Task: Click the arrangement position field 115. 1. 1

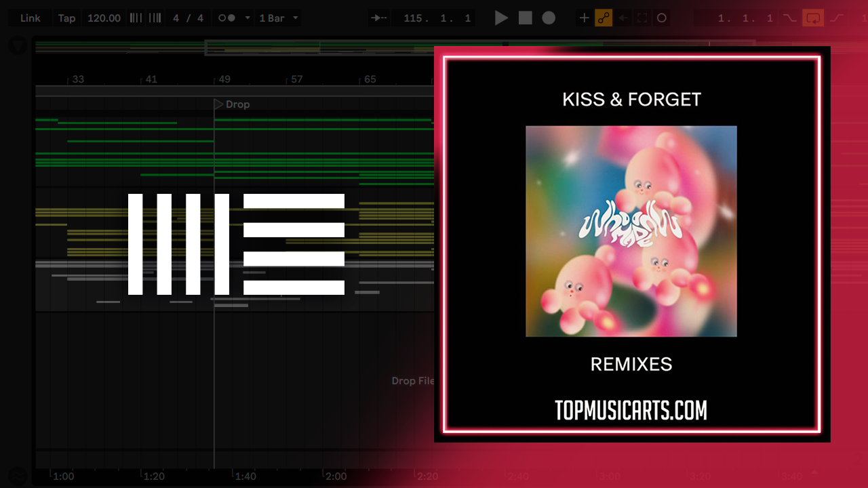Action: click(x=437, y=18)
